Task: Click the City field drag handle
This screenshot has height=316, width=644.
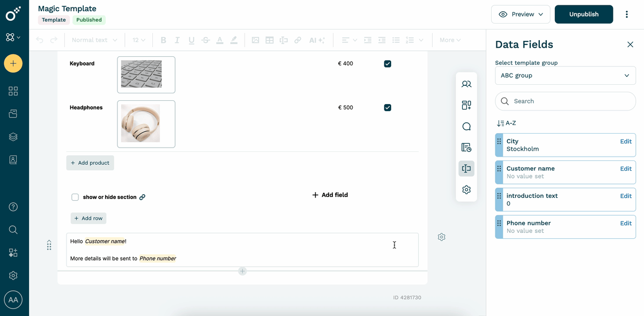Action: click(499, 142)
